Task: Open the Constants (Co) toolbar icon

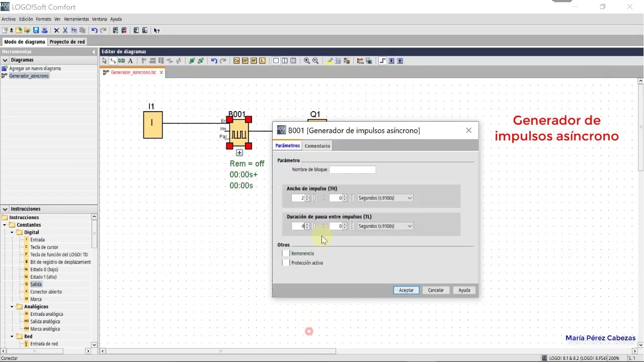Action: pos(236,61)
